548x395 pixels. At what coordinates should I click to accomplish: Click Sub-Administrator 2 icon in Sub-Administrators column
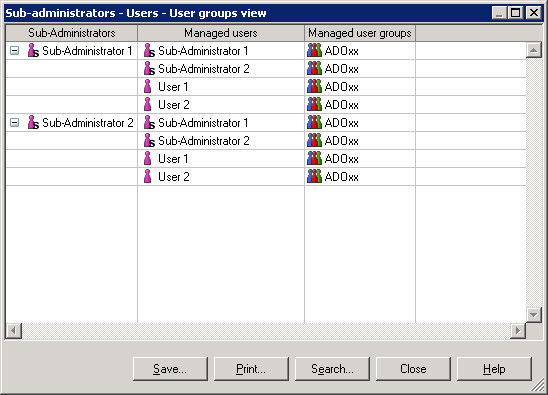pos(33,123)
